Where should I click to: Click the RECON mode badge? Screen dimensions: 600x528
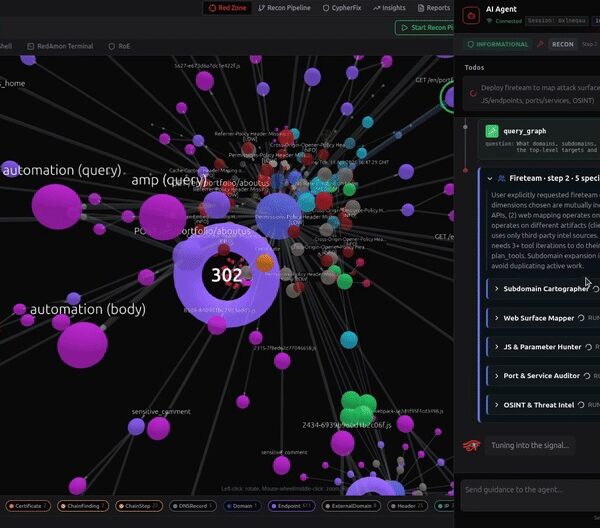[562, 44]
